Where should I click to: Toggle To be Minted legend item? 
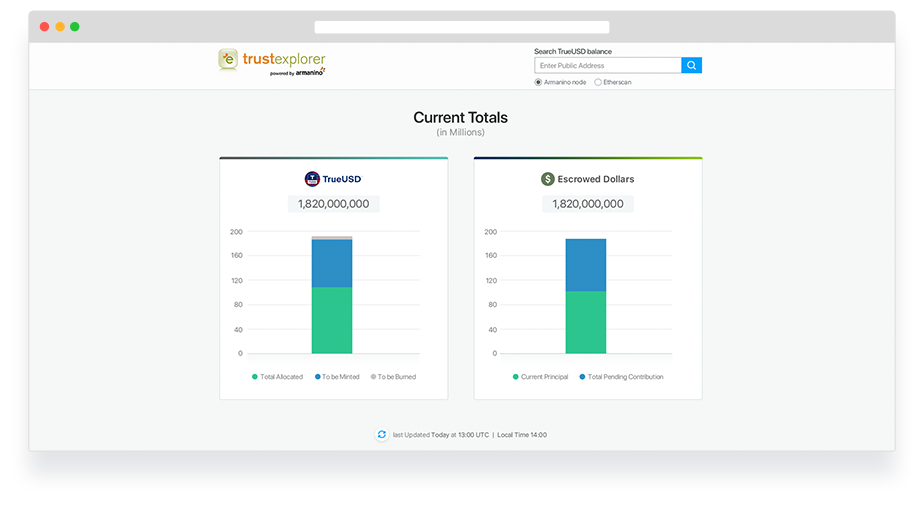click(336, 377)
